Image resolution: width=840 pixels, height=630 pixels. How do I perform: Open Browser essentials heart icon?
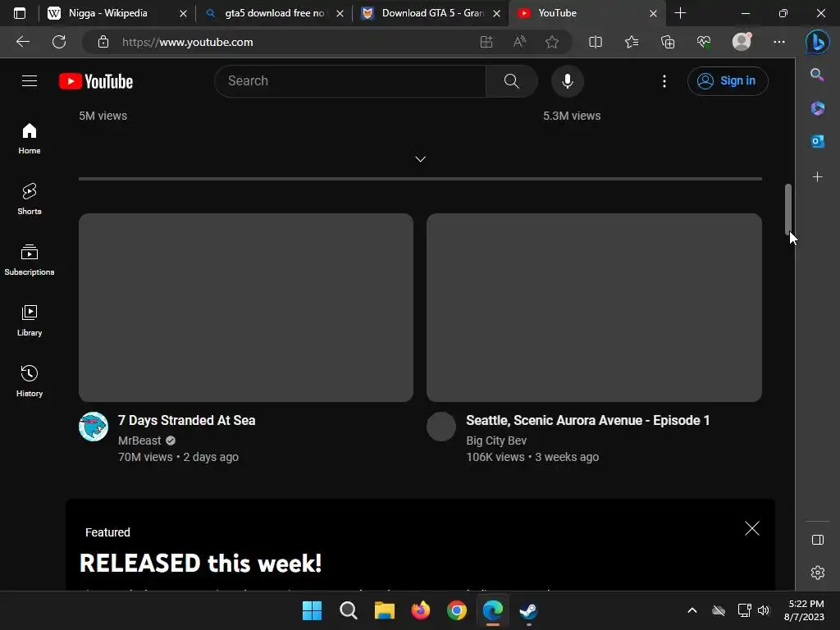tap(704, 42)
